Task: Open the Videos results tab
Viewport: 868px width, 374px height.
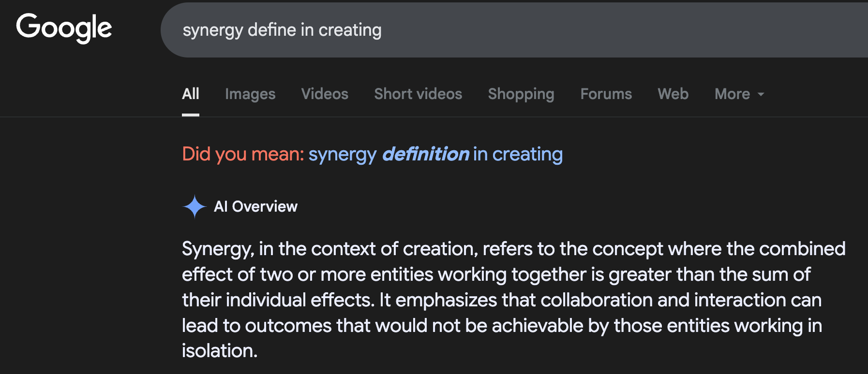Action: [325, 94]
